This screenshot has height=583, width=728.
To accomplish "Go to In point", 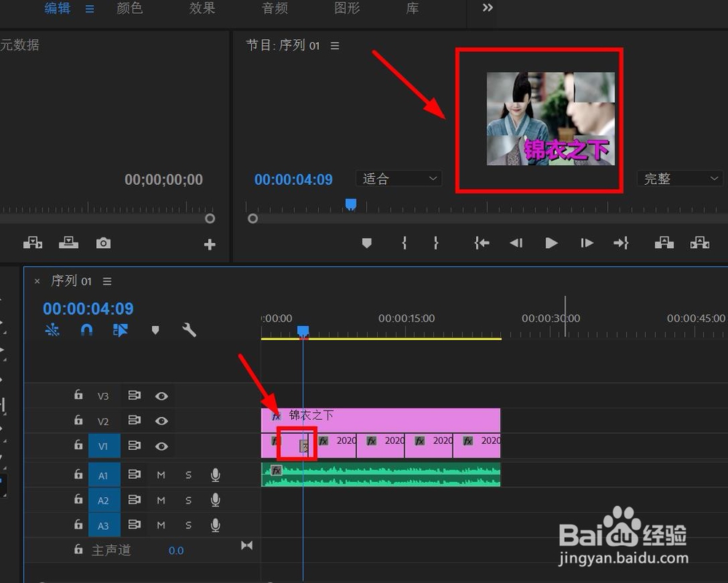I will click(x=481, y=243).
